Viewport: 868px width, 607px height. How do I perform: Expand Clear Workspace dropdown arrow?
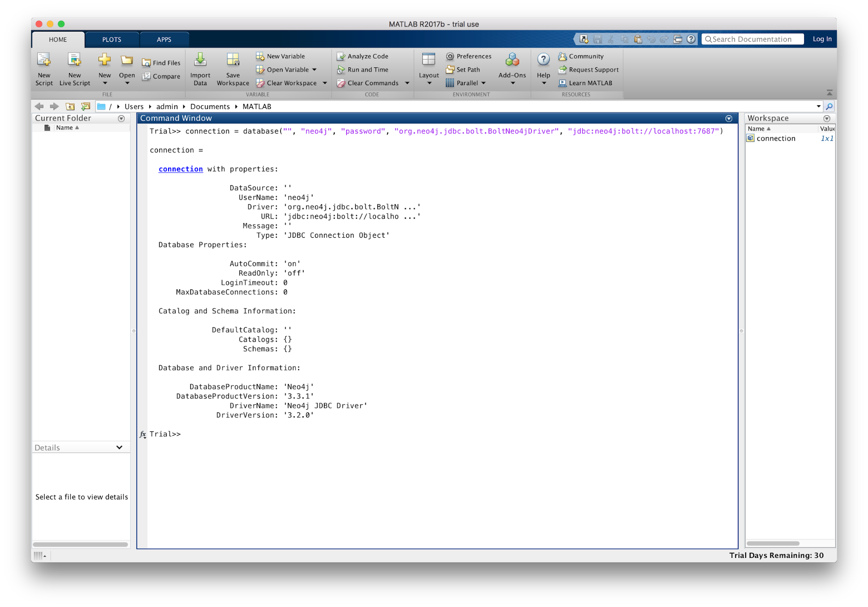pyautogui.click(x=325, y=83)
